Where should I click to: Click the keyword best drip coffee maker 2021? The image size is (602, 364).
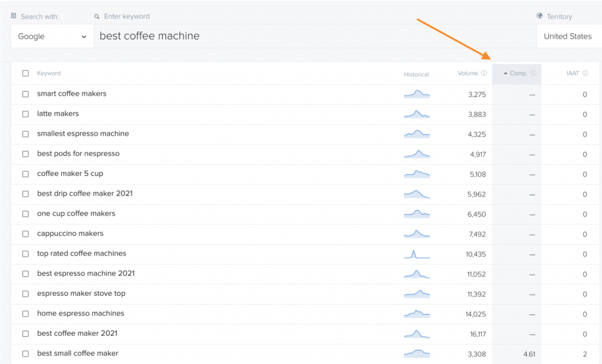click(85, 193)
